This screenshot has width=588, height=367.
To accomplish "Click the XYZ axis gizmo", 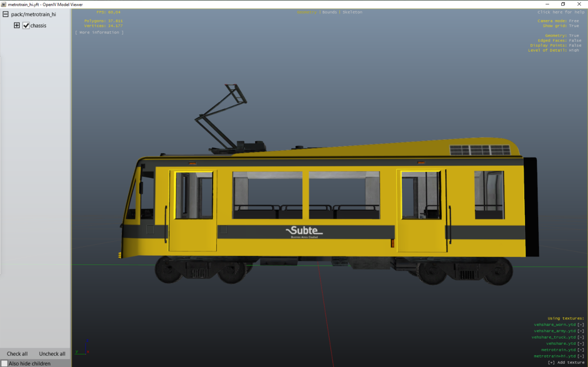I will click(83, 347).
